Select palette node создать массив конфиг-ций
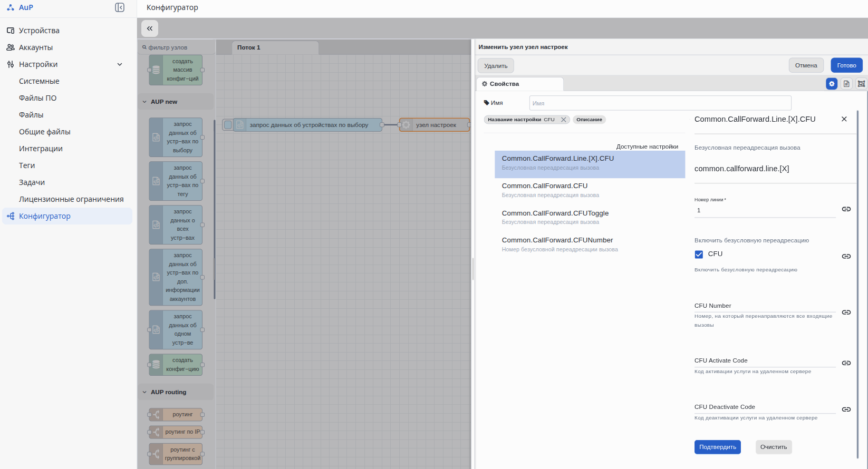Viewport: 868px width, 469px height. pyautogui.click(x=176, y=70)
